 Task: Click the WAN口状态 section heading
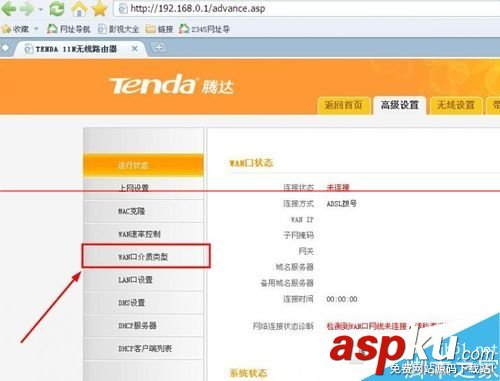tap(251, 163)
